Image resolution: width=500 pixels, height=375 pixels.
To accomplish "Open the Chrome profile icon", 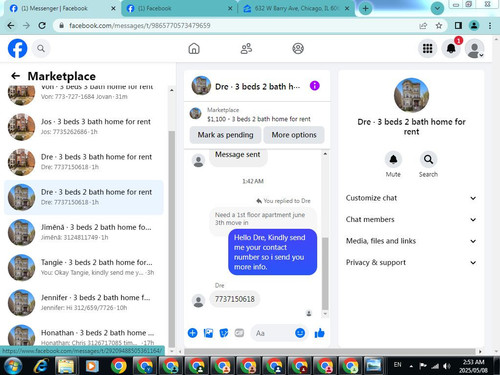I will (474, 25).
